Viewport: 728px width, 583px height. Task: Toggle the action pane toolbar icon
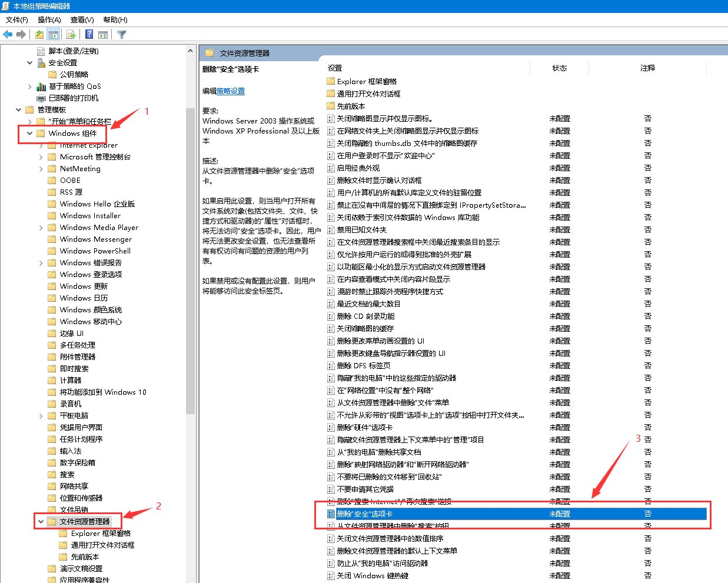tap(103, 34)
